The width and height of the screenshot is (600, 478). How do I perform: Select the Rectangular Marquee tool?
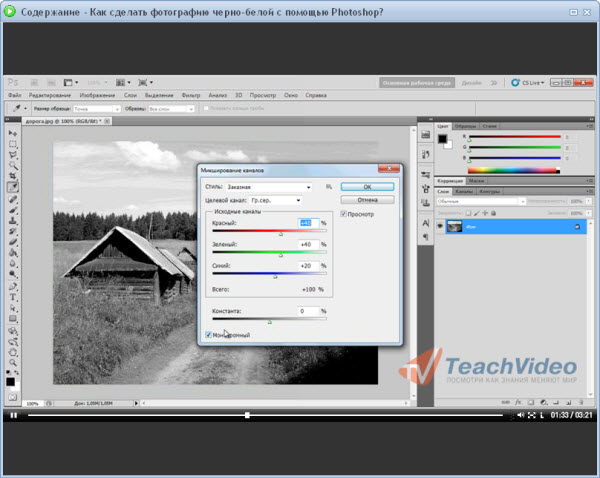(13, 144)
